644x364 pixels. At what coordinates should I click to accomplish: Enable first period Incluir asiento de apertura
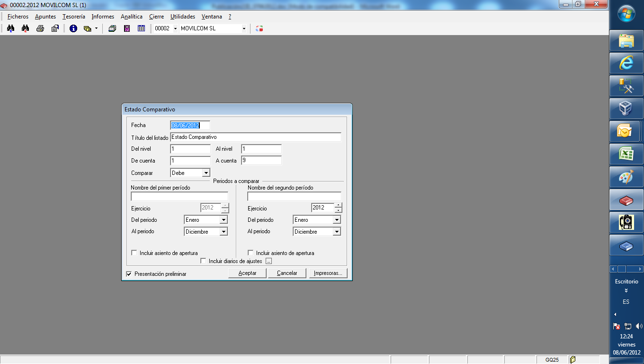(134, 253)
